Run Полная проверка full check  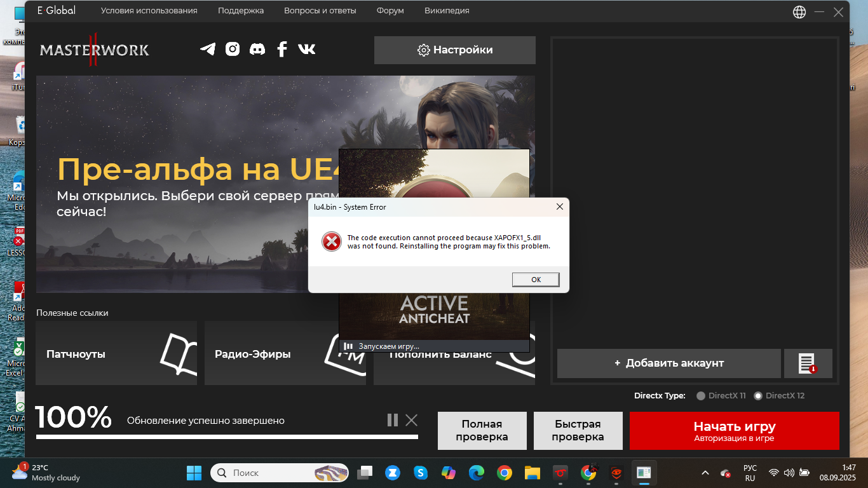click(x=482, y=431)
